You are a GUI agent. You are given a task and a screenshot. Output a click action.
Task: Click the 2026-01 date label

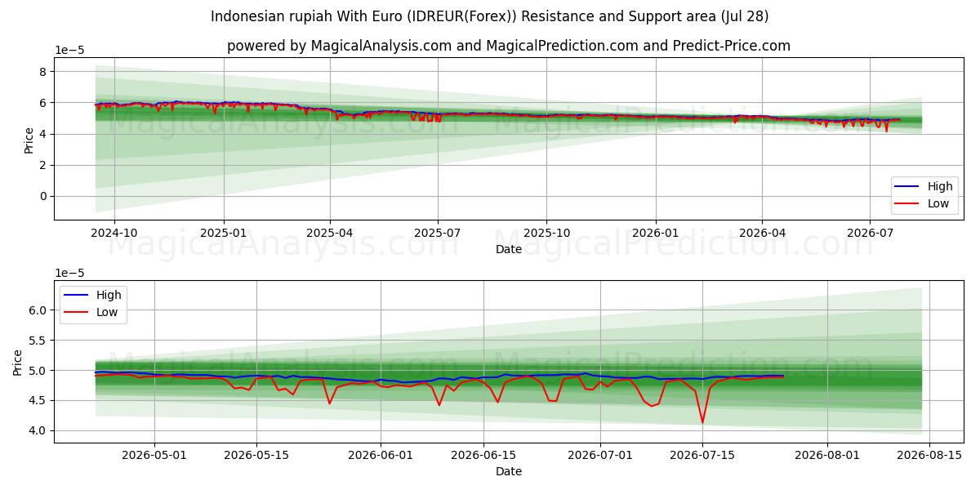(656, 234)
